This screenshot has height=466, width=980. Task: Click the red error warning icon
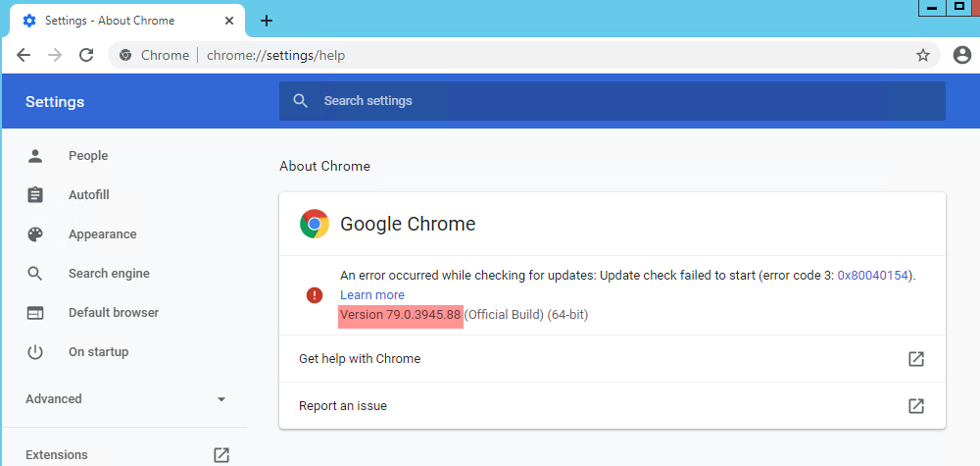click(315, 295)
